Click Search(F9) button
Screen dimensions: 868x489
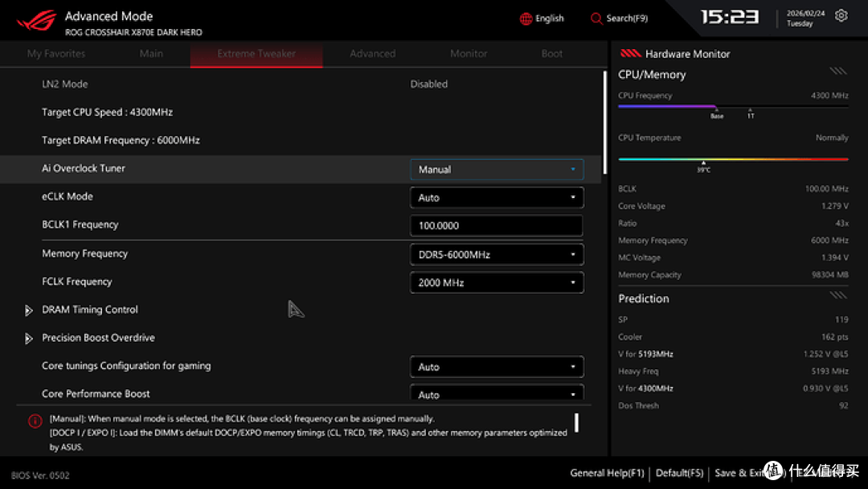[620, 18]
